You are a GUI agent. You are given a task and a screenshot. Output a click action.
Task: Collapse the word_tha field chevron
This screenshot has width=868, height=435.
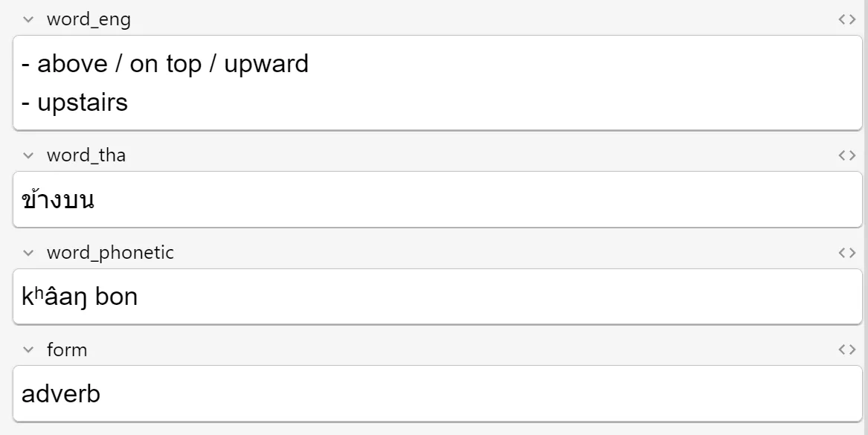(28, 155)
